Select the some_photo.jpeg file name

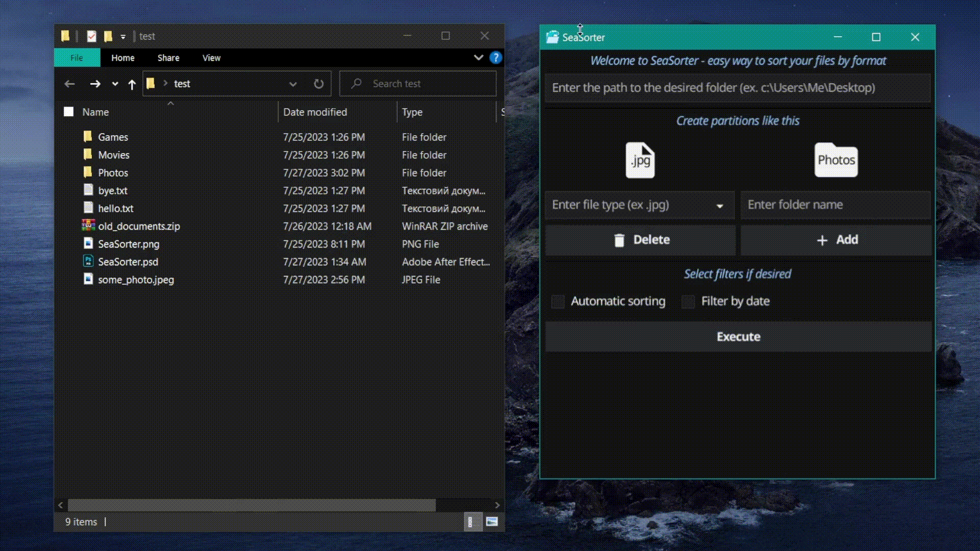[x=136, y=280]
